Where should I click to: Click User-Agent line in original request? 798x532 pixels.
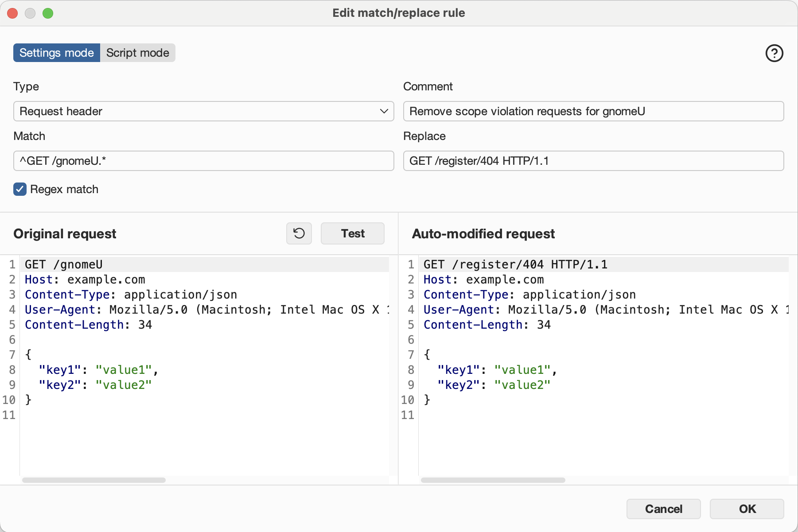(207, 310)
